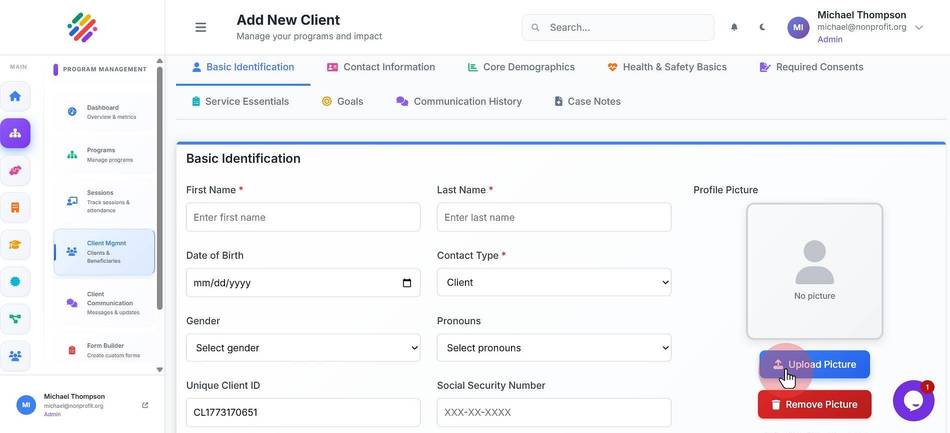The image size is (950, 433).
Task: Switch to Case Notes tab
Action: coord(587,102)
